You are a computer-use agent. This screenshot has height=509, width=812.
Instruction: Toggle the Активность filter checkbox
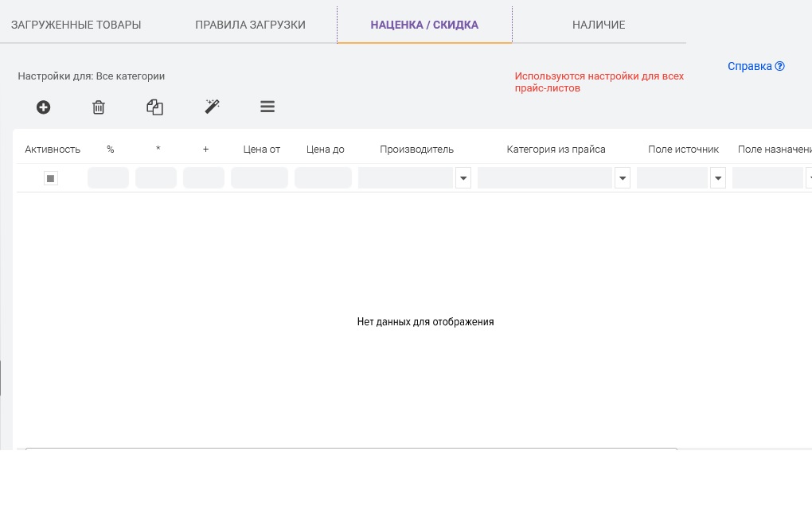click(x=50, y=178)
